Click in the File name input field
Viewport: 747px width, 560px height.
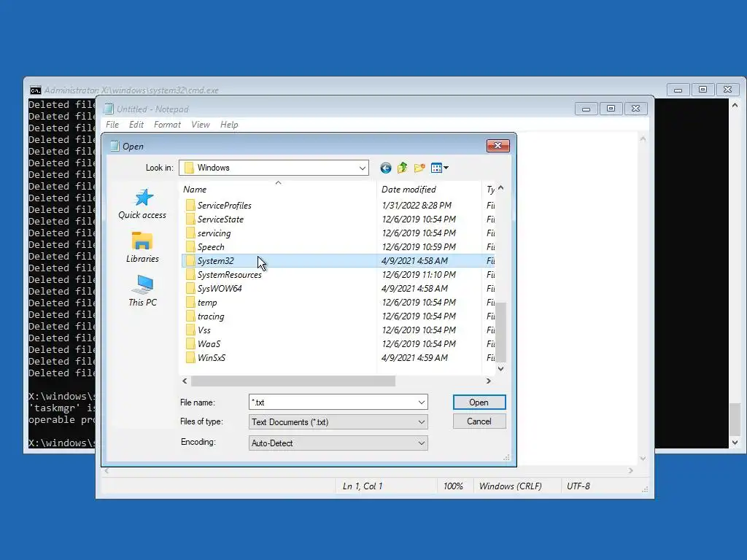click(x=333, y=402)
